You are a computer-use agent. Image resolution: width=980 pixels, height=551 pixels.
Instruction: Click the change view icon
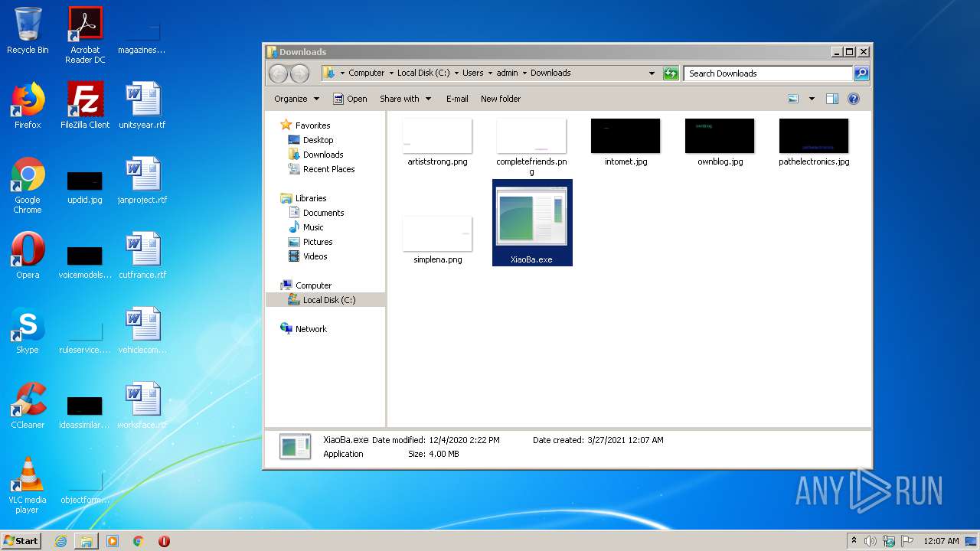(x=793, y=99)
